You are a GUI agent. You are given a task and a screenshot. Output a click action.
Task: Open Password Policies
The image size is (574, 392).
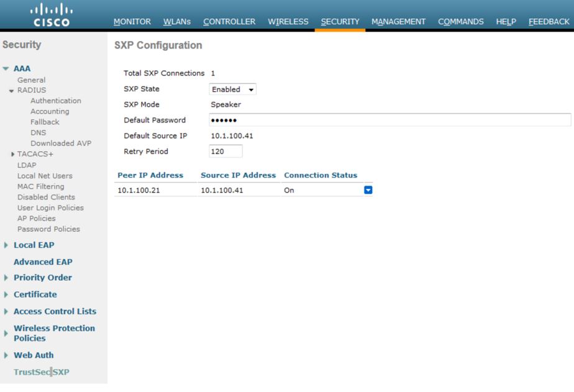click(48, 229)
